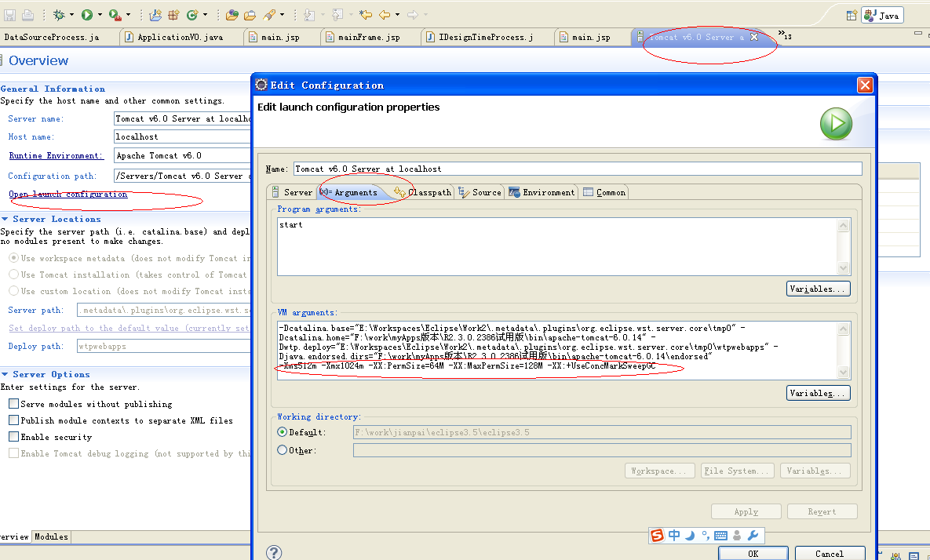Screen dimensions: 930x560
Task: Click Open launch configuration link
Action: [x=67, y=194]
